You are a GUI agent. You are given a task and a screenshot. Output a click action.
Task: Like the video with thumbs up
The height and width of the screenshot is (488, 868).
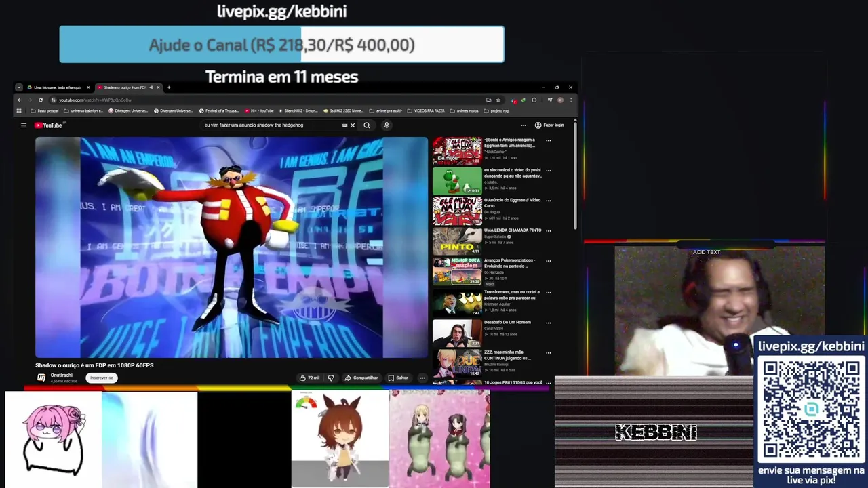(x=309, y=378)
